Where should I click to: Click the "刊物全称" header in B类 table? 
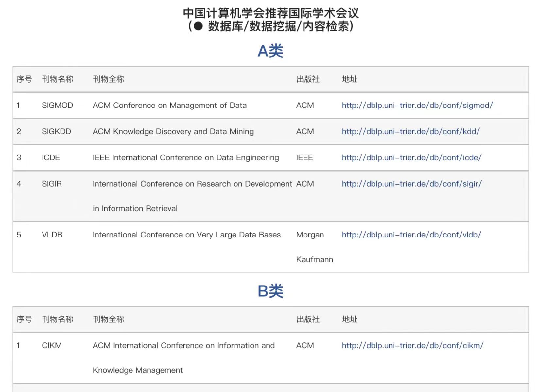(108, 319)
